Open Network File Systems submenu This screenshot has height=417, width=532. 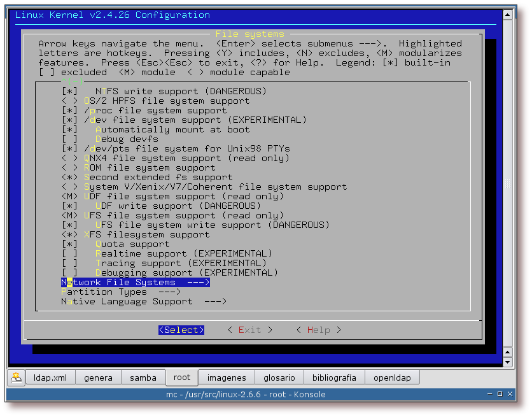135,282
